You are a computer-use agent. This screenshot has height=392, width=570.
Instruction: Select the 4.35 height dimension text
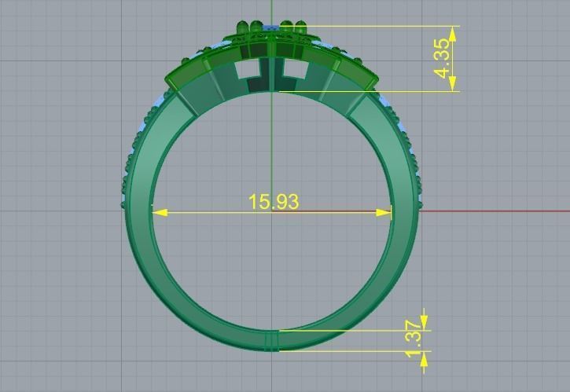443,58
